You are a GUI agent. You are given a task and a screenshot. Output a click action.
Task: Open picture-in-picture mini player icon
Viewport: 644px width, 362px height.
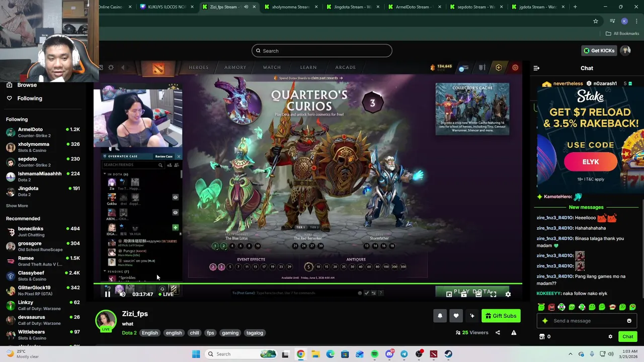click(449, 294)
